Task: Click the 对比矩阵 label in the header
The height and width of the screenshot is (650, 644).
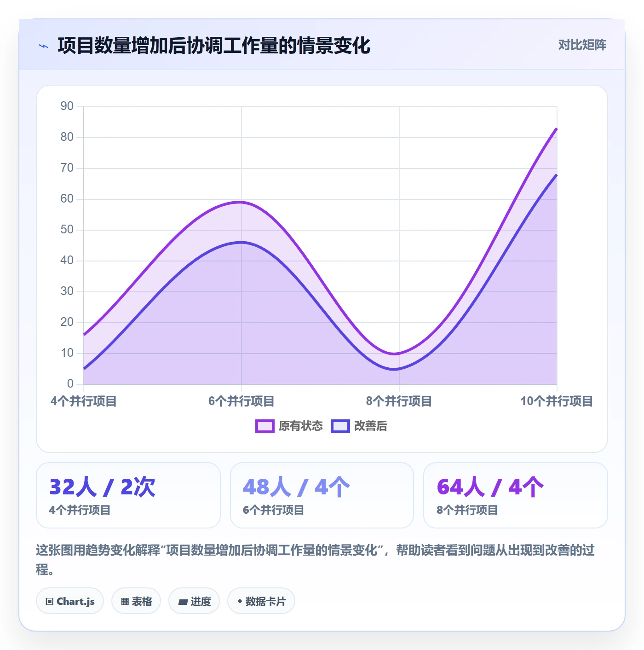Action: coord(582,45)
